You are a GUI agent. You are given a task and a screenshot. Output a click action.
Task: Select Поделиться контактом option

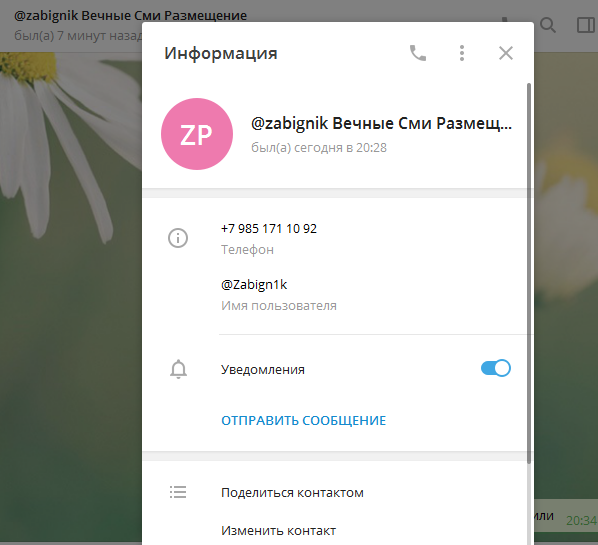[x=292, y=492]
